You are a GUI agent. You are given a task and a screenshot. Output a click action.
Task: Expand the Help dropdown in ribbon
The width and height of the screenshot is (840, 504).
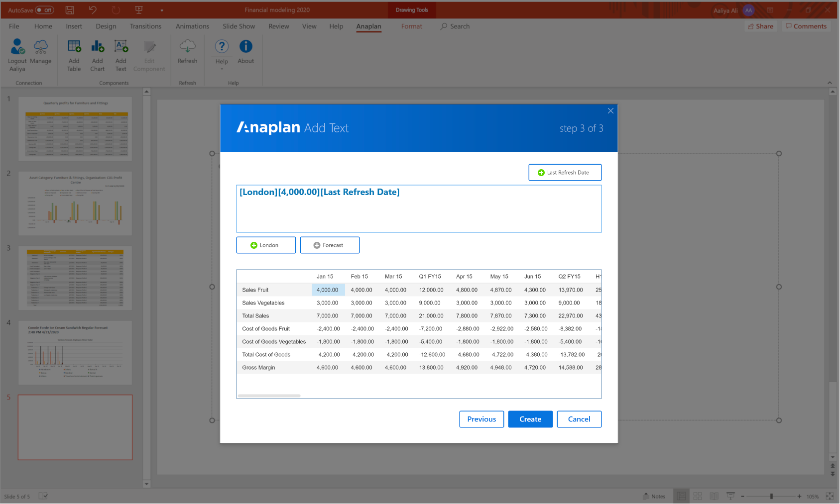point(222,69)
